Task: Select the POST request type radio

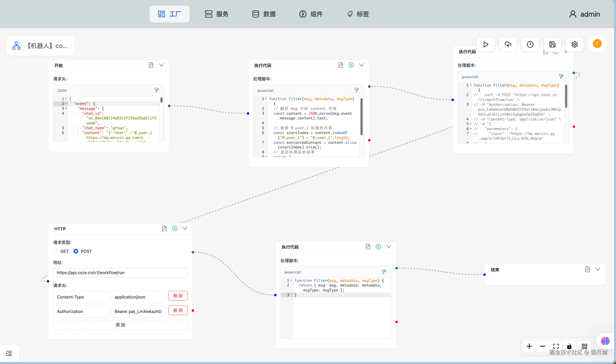Action: click(x=76, y=251)
